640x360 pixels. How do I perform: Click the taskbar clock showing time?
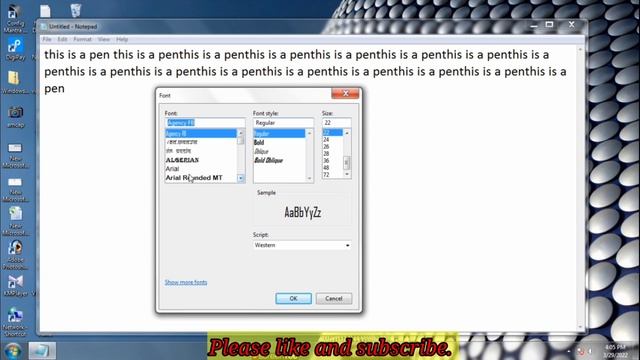(615, 351)
